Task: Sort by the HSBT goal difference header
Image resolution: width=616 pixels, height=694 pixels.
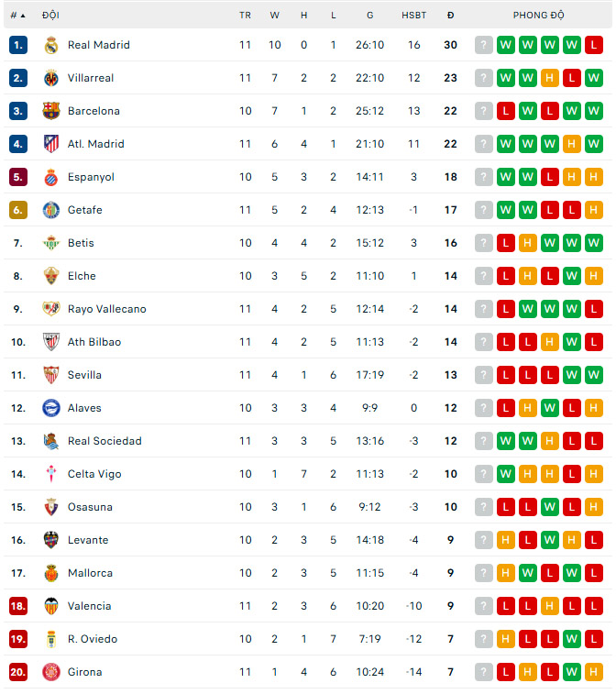Action: tap(413, 16)
